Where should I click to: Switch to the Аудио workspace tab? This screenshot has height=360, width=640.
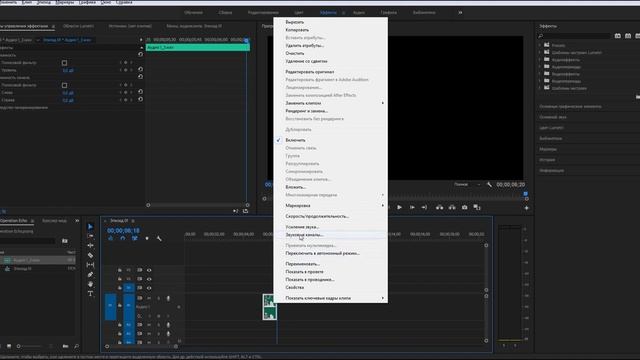point(359,13)
